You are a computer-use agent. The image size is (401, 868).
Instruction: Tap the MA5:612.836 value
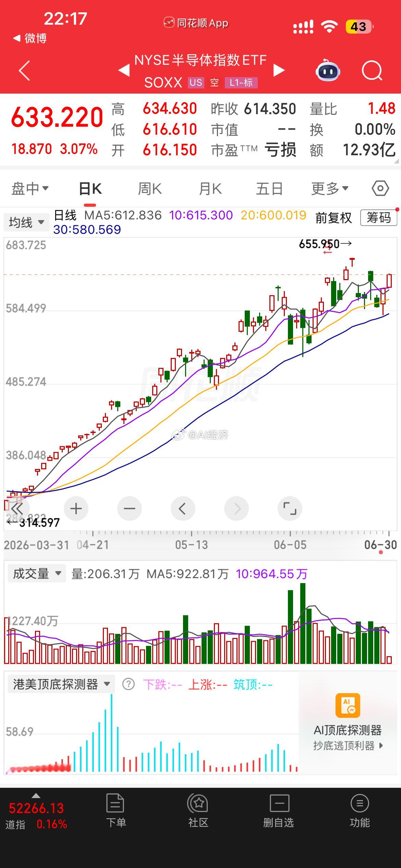pyautogui.click(x=123, y=215)
